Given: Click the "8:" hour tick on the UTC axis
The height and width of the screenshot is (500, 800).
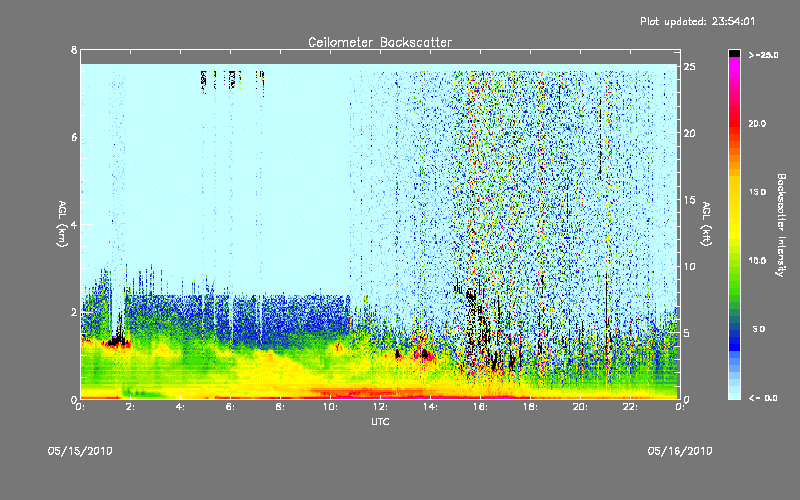Looking at the screenshot, I should pyautogui.click(x=280, y=407).
